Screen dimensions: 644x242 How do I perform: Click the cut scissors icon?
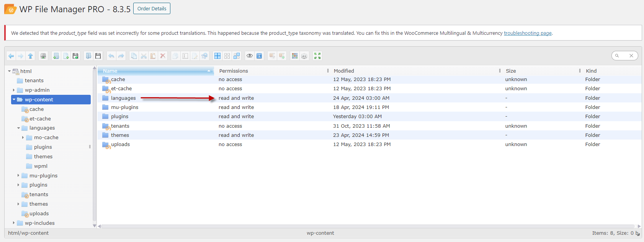click(144, 56)
